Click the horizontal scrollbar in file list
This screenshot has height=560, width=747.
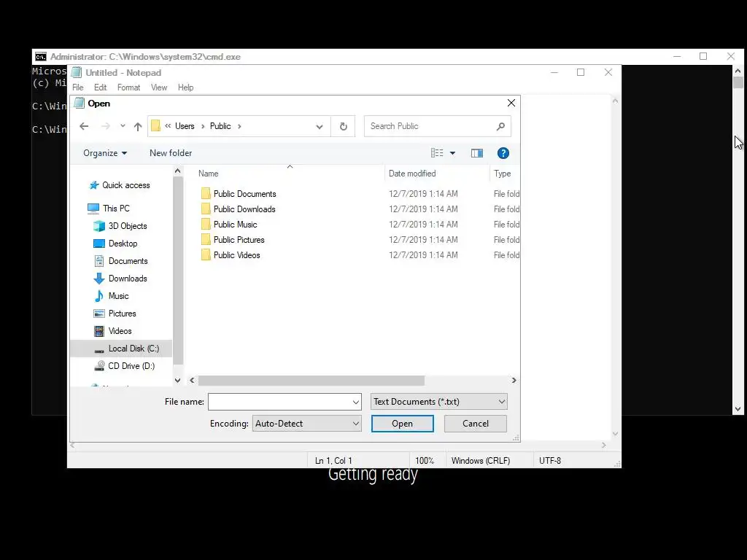click(x=311, y=381)
